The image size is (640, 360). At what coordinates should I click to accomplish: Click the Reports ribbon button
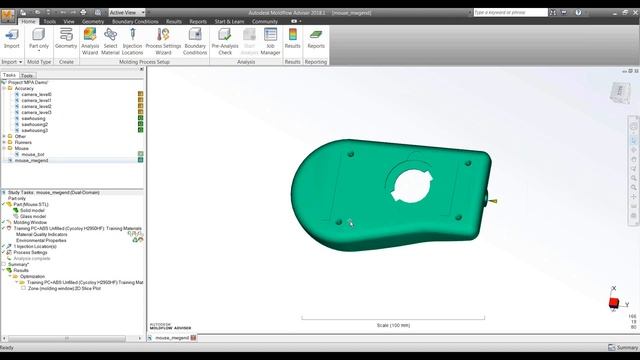316,39
